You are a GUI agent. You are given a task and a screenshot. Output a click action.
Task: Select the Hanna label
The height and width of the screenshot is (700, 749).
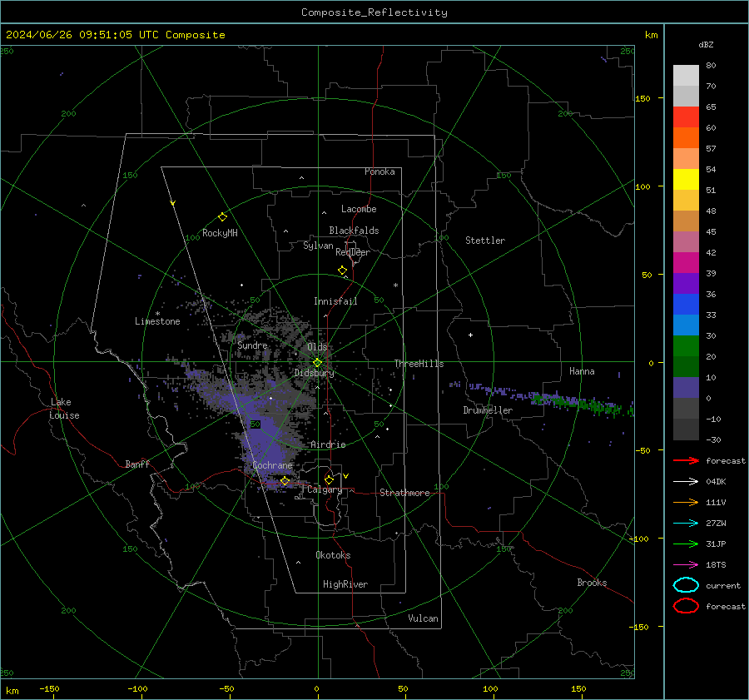point(582,371)
